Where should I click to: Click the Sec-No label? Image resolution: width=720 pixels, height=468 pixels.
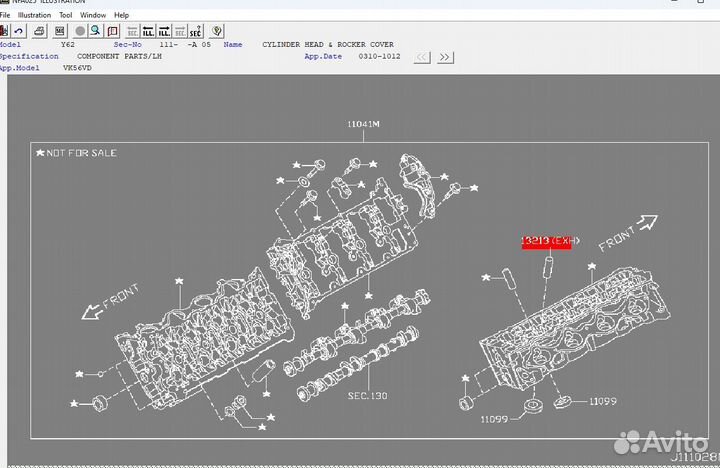(128, 45)
